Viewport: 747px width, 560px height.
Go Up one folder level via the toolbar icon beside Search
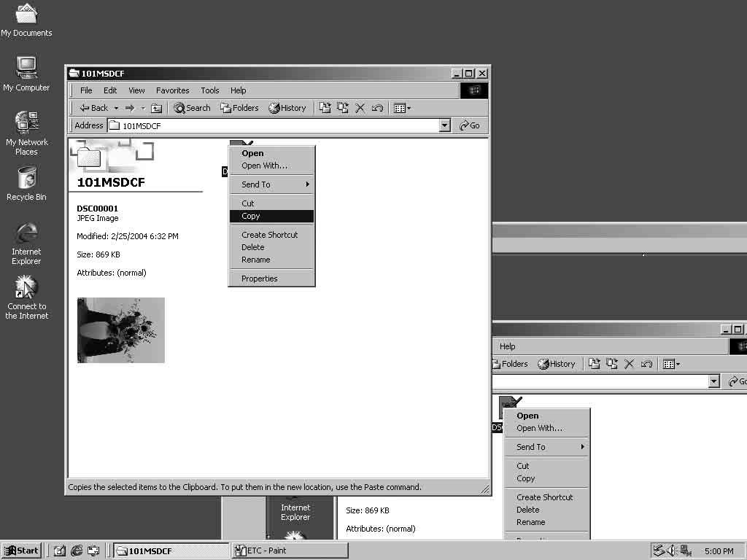156,108
